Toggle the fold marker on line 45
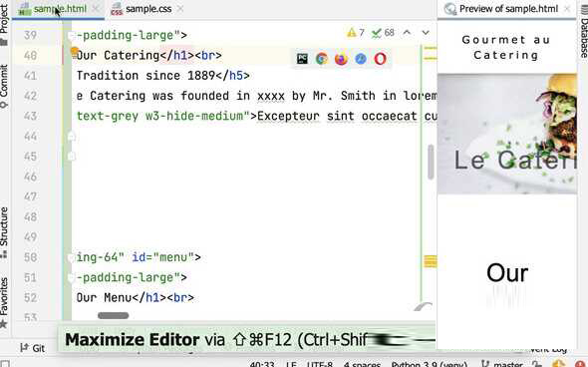The image size is (588, 367). tap(72, 157)
